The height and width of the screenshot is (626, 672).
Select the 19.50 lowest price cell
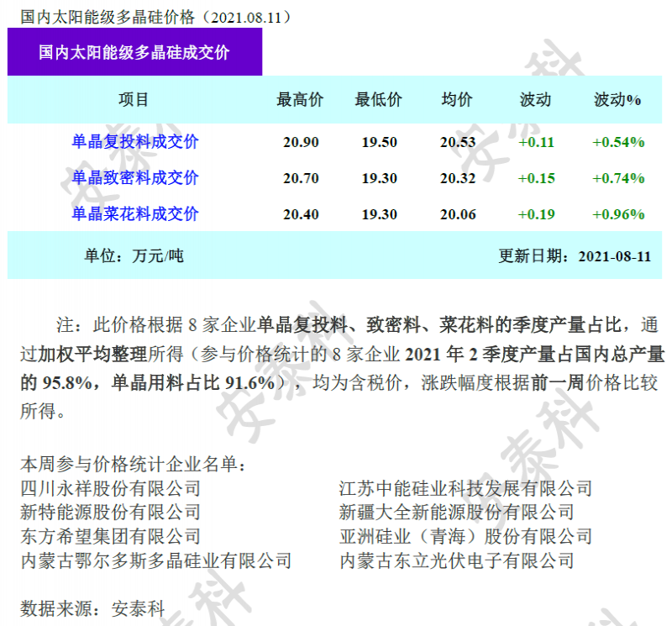tap(379, 142)
